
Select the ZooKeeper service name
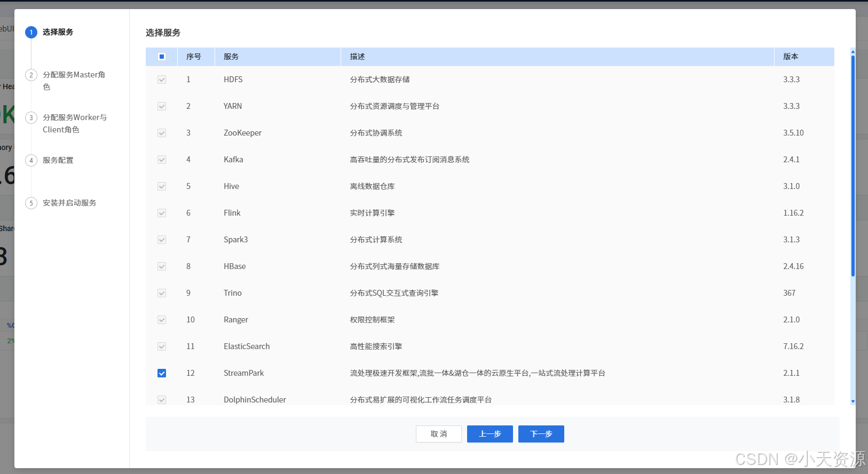tap(243, 133)
